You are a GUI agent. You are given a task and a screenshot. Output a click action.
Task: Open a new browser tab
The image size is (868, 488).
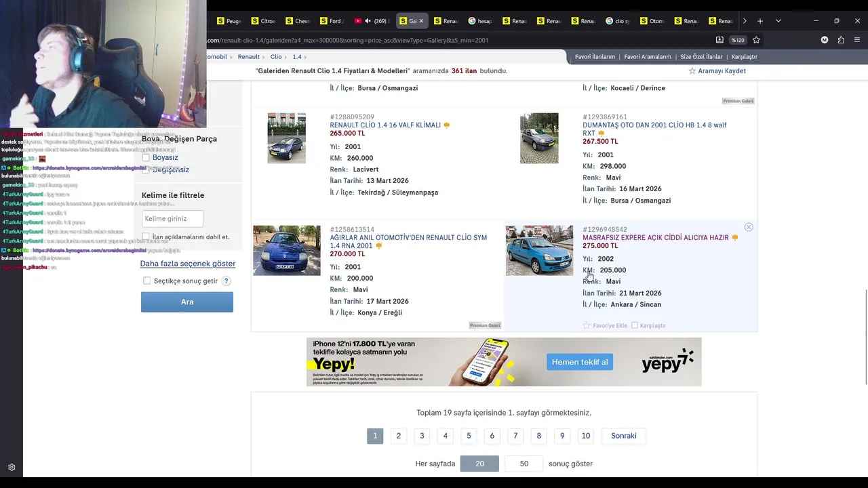(x=760, y=21)
